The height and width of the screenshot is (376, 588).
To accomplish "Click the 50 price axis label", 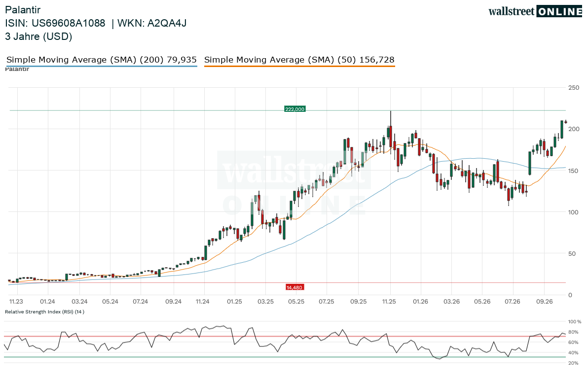I will click(x=572, y=253).
